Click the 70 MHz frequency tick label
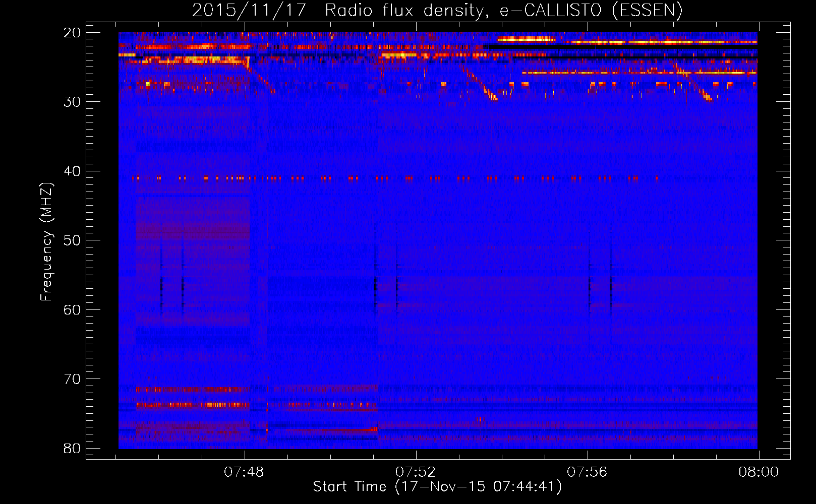 point(73,379)
